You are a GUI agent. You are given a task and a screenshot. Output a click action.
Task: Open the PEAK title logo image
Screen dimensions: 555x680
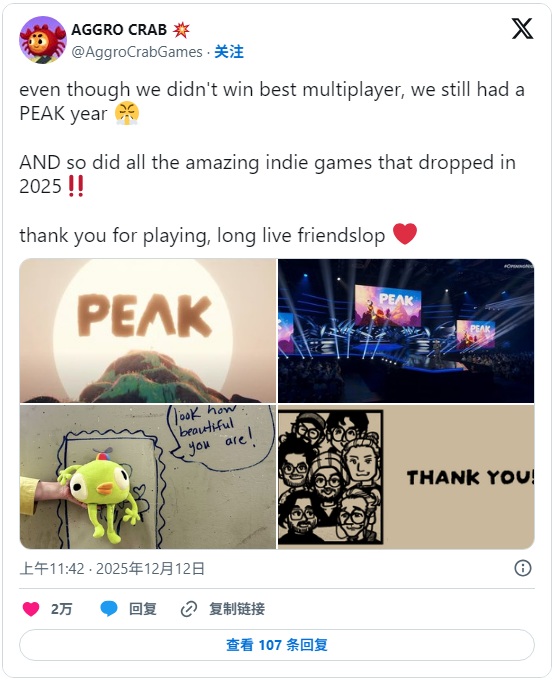pos(148,331)
